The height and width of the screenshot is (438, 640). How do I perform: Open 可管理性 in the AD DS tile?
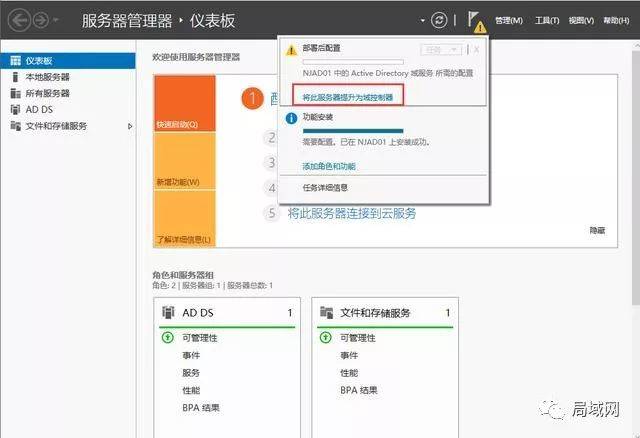coord(200,338)
